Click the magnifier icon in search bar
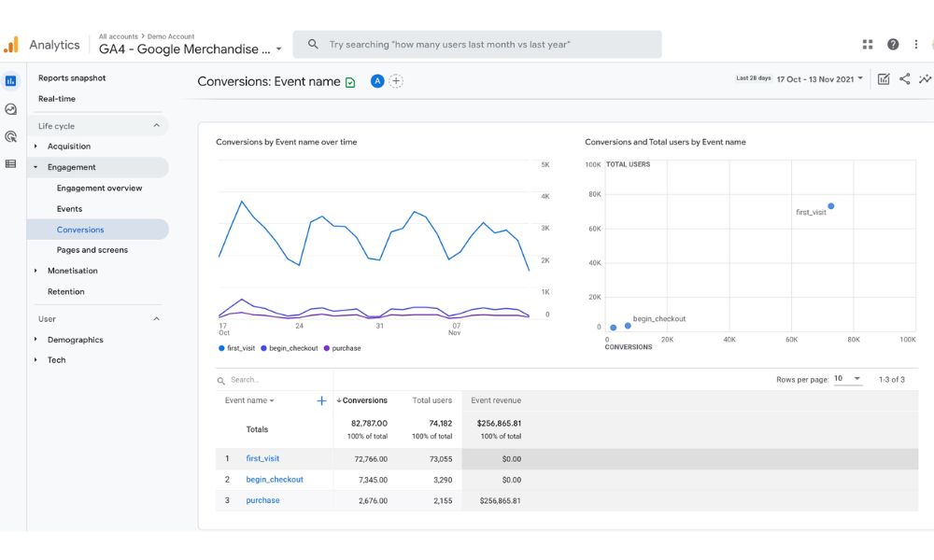 click(x=313, y=44)
